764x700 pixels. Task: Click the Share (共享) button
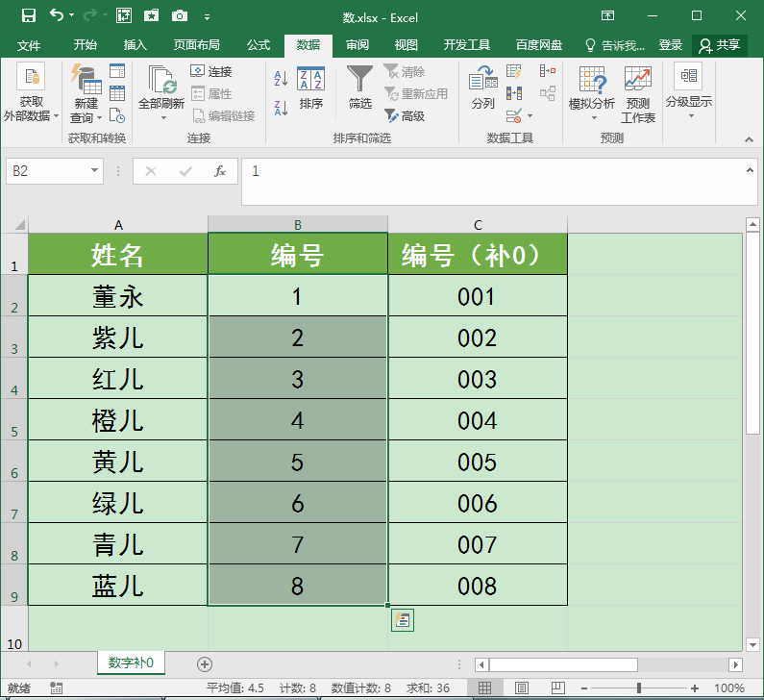pos(720,45)
